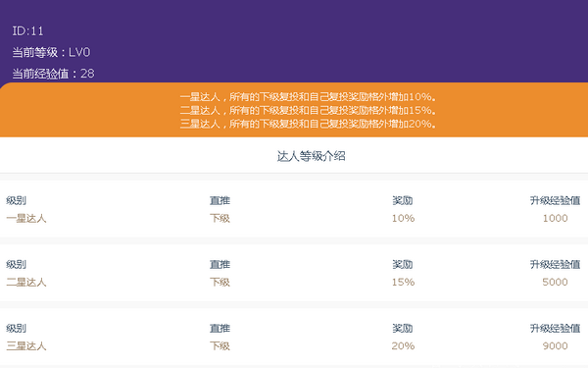Select the 三星达人 20% bonus notice line
The width and height of the screenshot is (588, 368).
[308, 124]
